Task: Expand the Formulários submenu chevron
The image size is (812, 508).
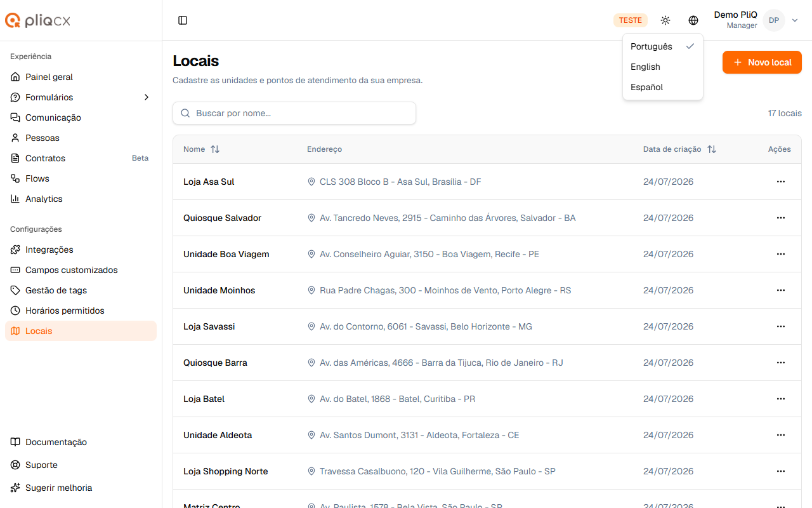Action: point(147,97)
